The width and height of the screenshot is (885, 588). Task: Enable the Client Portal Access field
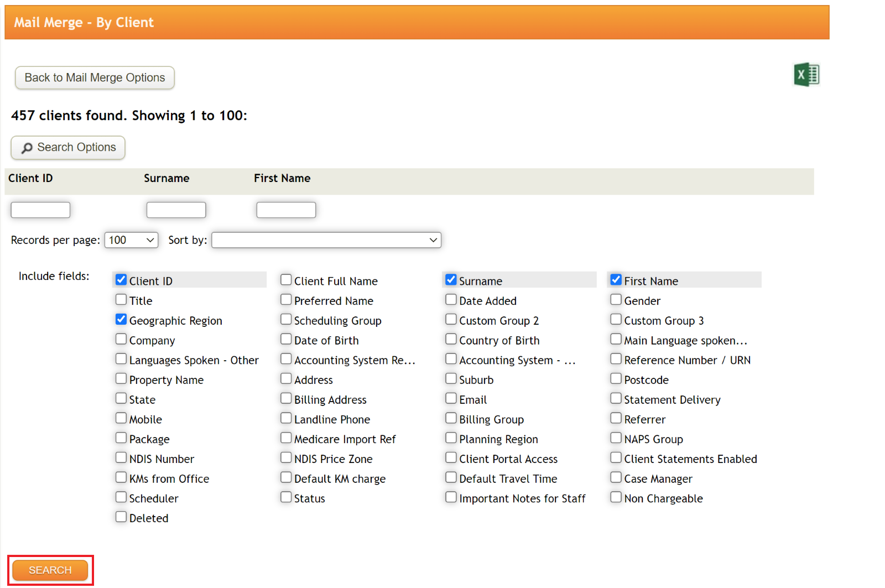[x=451, y=457]
